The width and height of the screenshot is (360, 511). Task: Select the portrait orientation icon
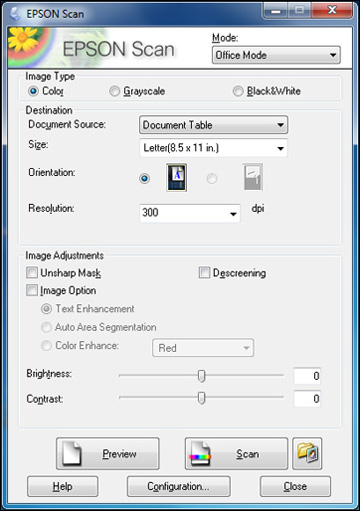tap(177, 177)
